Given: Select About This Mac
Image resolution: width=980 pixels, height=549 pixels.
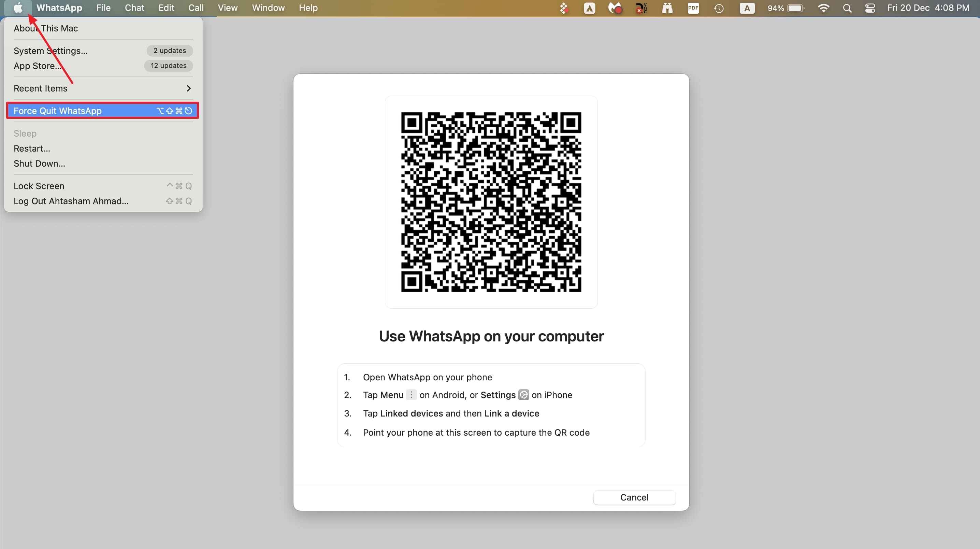Looking at the screenshot, I should pos(103,28).
